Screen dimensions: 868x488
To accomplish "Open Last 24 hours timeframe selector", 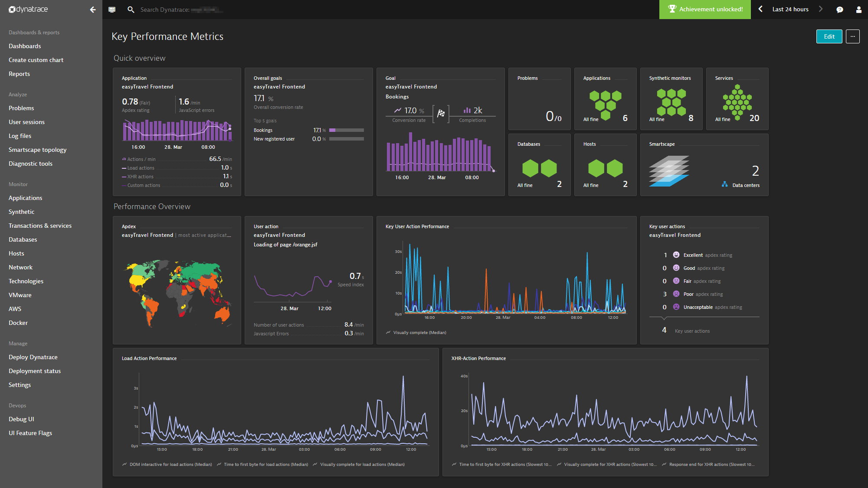I will coord(790,9).
